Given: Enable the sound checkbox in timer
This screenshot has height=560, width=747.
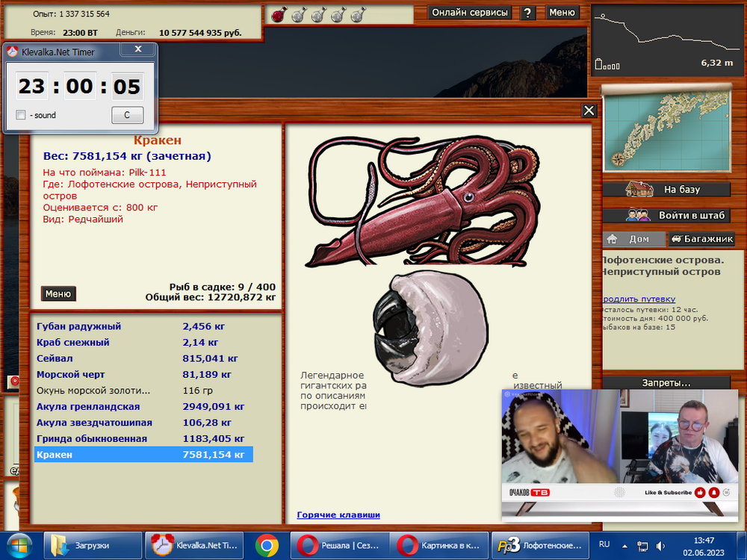Looking at the screenshot, I should point(21,115).
